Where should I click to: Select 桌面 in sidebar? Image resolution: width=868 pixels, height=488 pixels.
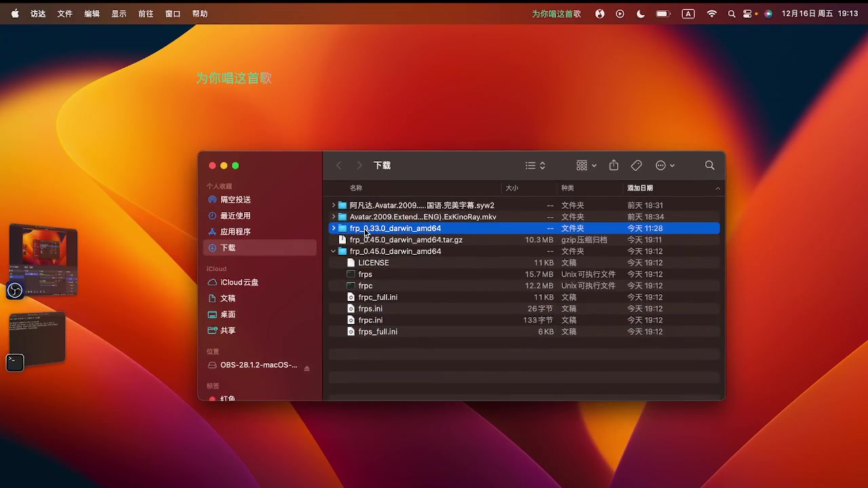[x=260, y=314]
